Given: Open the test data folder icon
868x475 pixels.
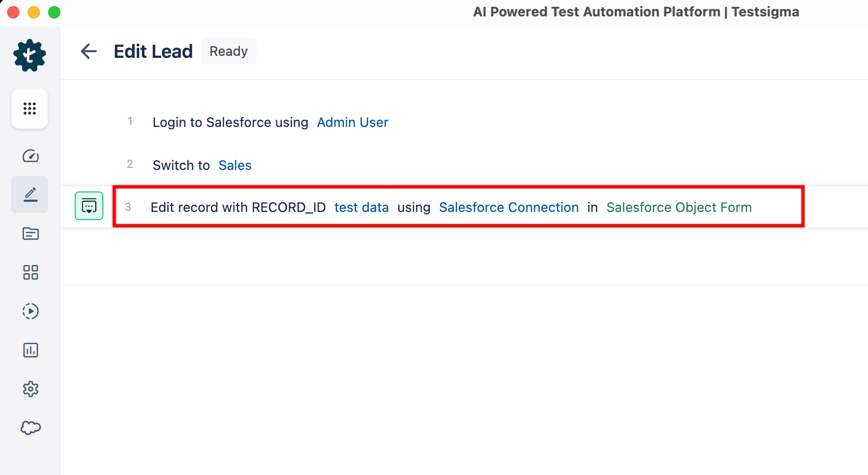Looking at the screenshot, I should pyautogui.click(x=31, y=233).
